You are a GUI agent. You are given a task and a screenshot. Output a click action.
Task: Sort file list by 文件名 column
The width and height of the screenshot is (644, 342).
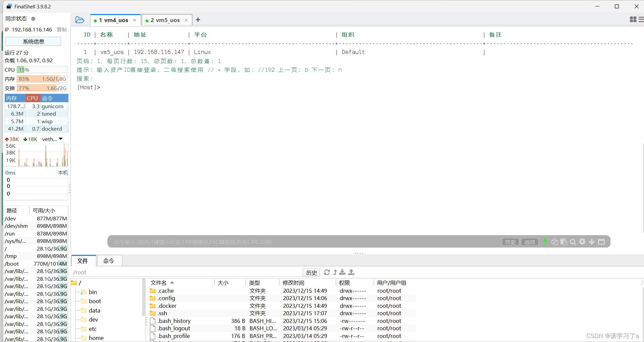[181, 283]
